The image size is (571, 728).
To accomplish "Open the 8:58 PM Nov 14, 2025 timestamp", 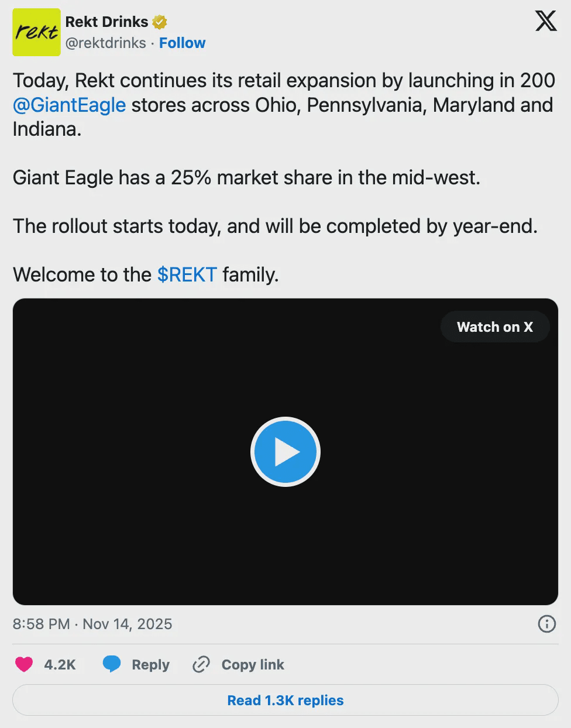I will [x=92, y=624].
